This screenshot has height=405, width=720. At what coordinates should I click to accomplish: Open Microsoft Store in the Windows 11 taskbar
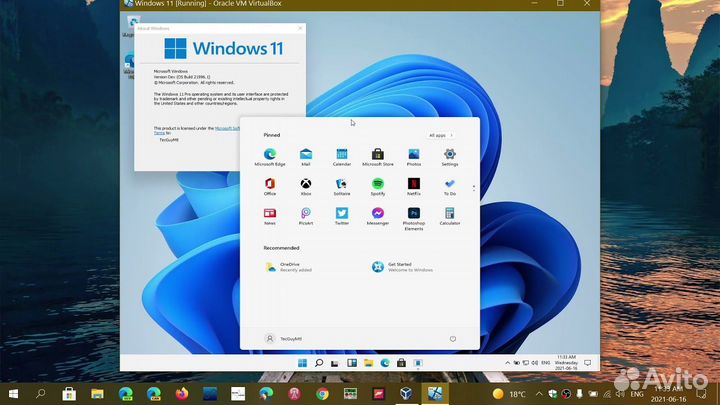[x=401, y=363]
